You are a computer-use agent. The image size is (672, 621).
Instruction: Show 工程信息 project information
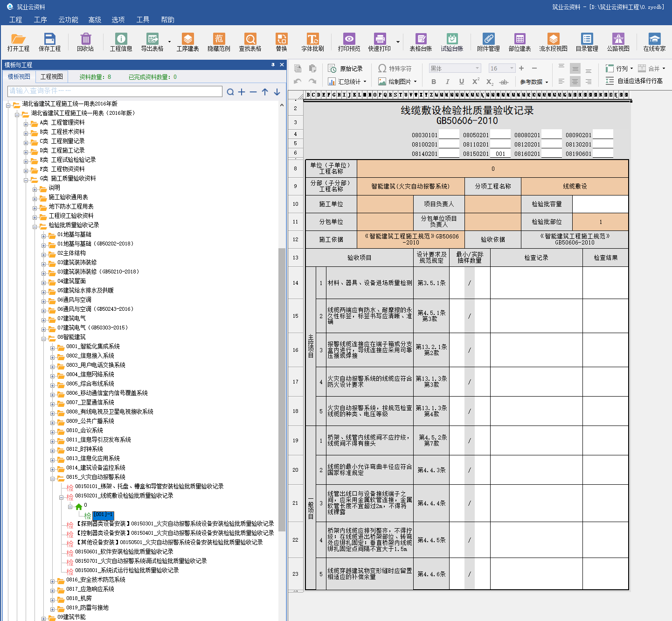click(x=121, y=42)
